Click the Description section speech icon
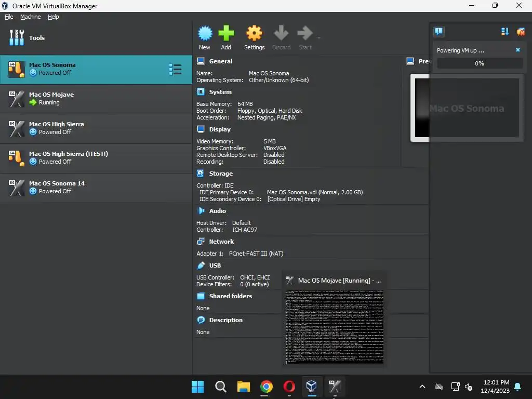Image resolution: width=532 pixels, height=399 pixels. [201, 320]
